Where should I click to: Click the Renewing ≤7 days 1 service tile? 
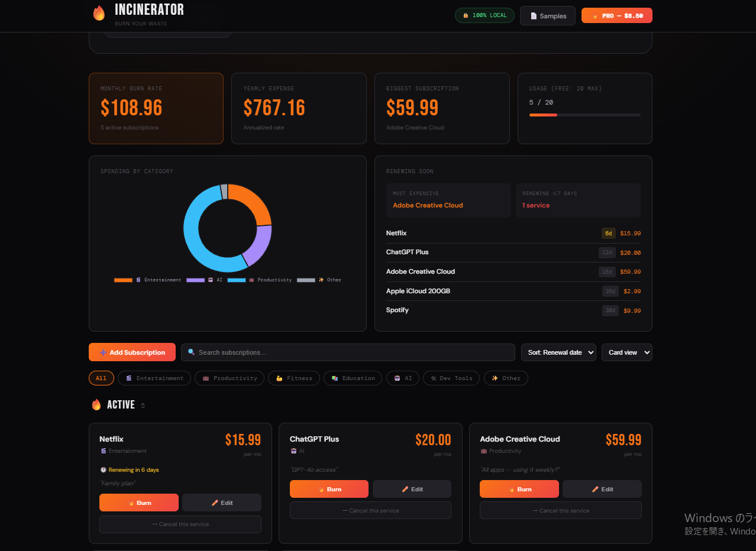578,200
